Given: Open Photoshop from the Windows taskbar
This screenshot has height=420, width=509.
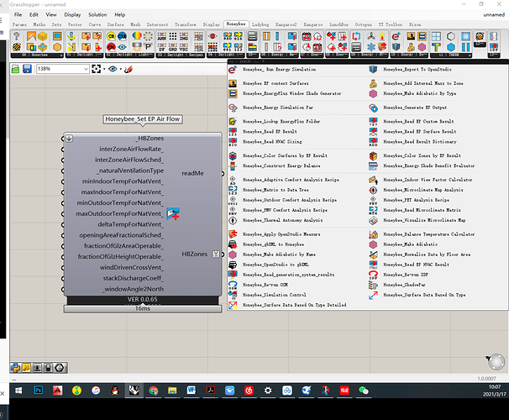Looking at the screenshot, I should [39, 390].
